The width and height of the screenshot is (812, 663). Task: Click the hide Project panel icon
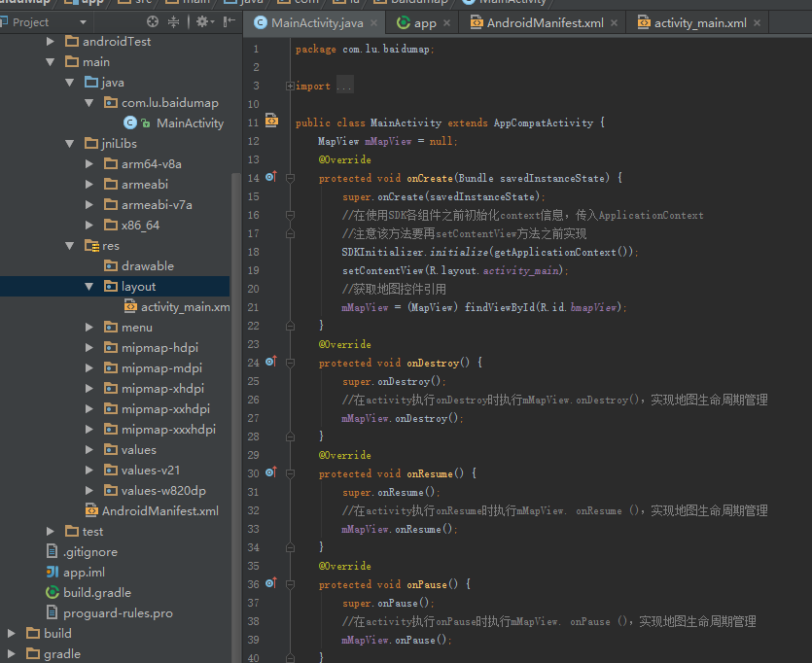pos(229,21)
